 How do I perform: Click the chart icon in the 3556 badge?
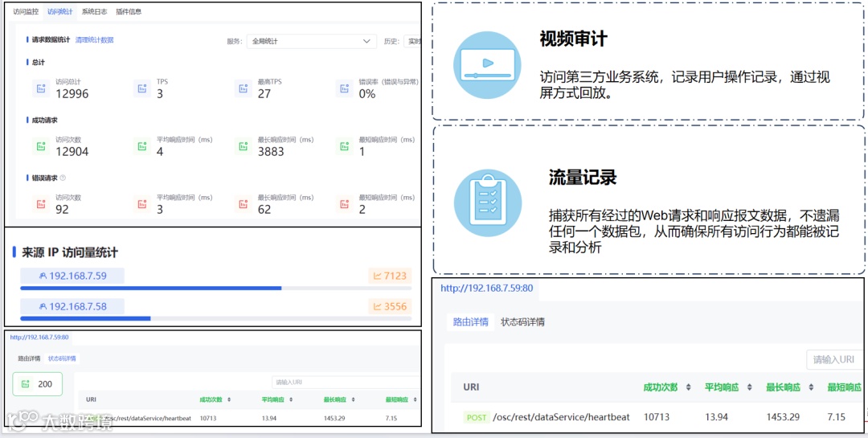click(x=378, y=307)
